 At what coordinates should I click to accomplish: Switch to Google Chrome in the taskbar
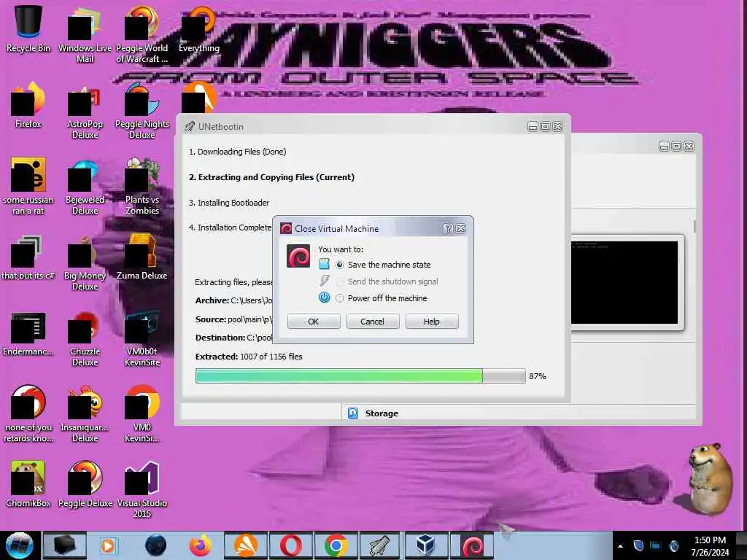pyautogui.click(x=336, y=545)
